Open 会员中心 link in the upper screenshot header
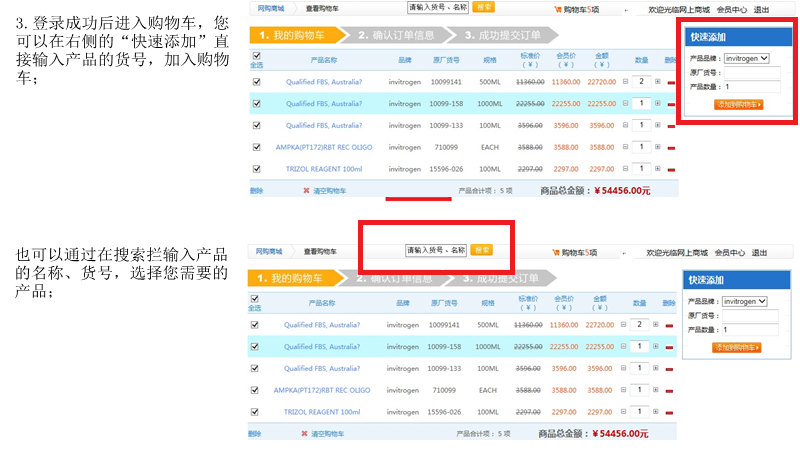The width and height of the screenshot is (800, 453). point(732,9)
